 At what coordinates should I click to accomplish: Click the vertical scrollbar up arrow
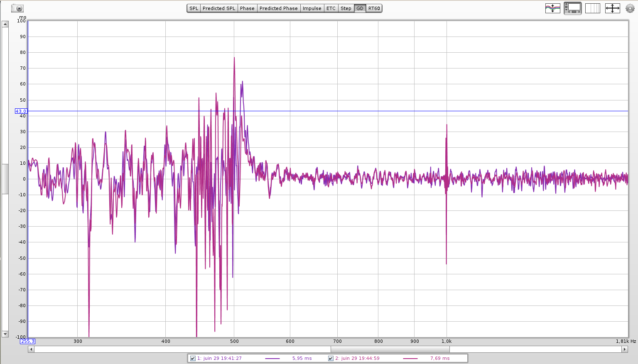coord(5,24)
